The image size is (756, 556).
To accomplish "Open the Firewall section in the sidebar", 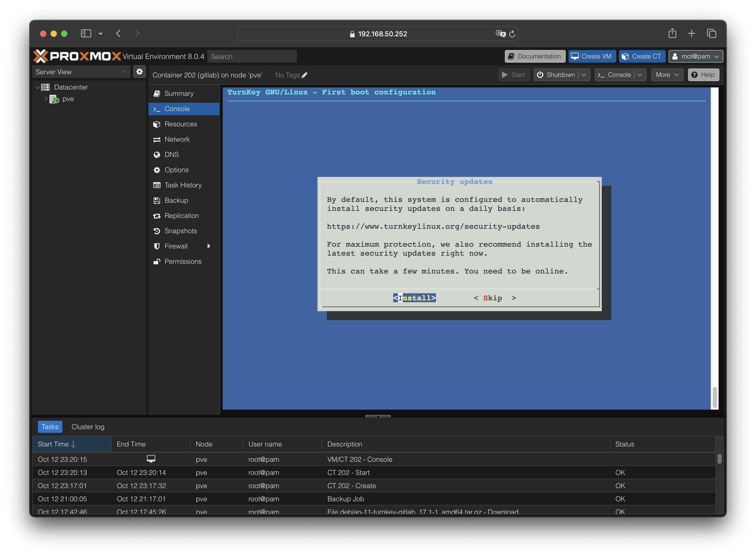I will pos(176,246).
